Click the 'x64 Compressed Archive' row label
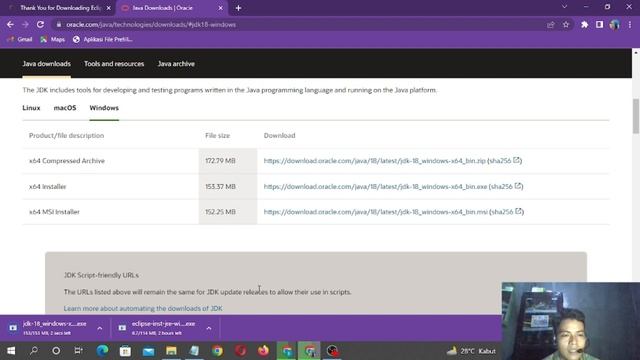 pos(67,161)
